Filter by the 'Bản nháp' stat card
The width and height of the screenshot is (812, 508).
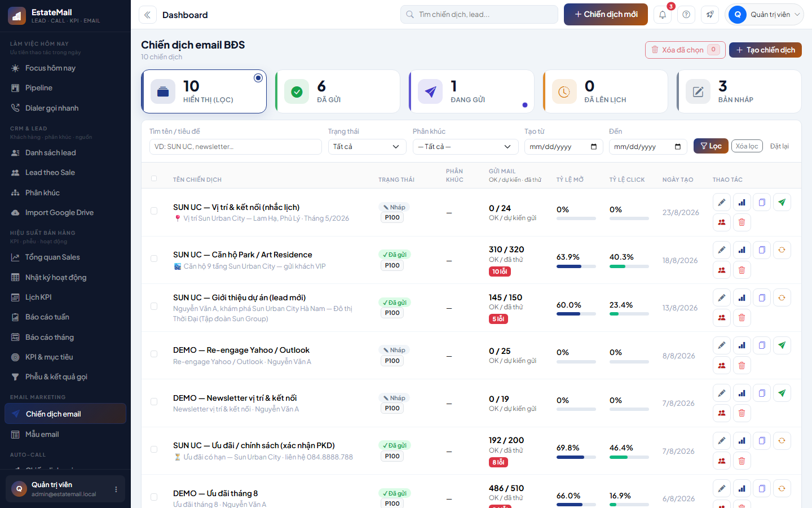(739, 91)
